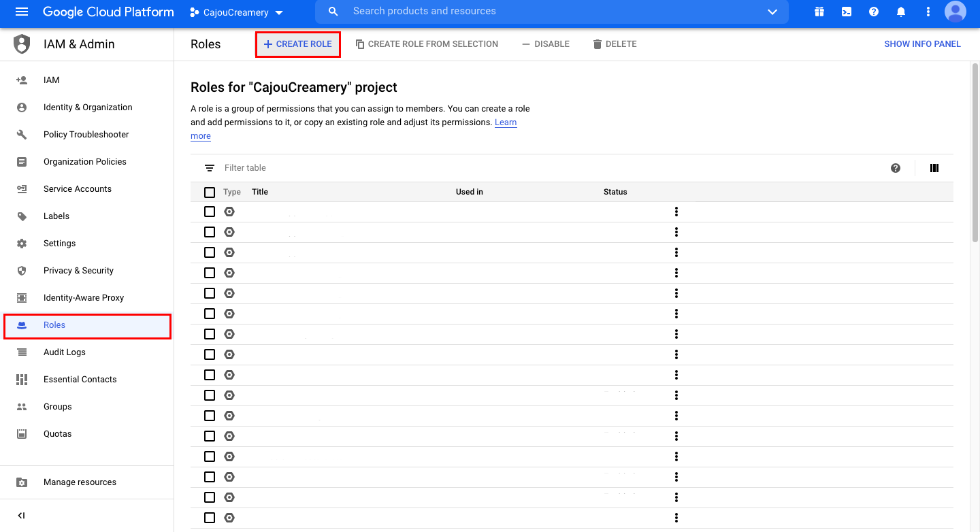Screen dimensions: 980x532
Task: Click Create Role From Selection
Action: pyautogui.click(x=427, y=44)
